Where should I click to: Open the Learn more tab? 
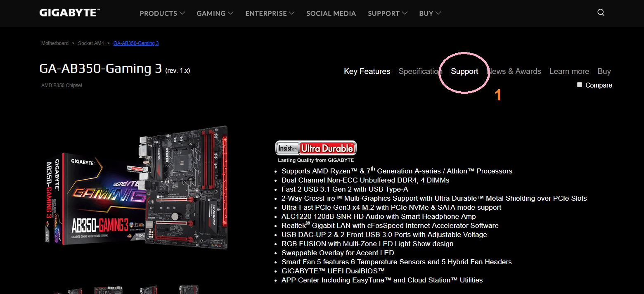569,71
